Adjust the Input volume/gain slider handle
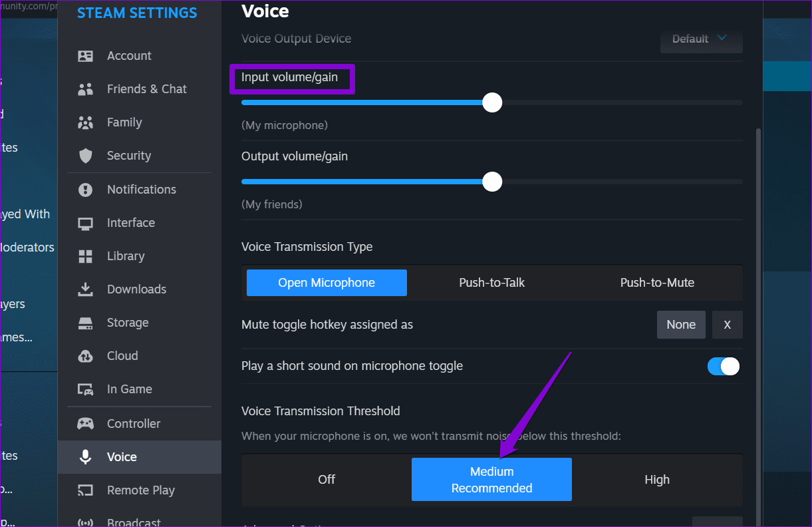 (492, 102)
